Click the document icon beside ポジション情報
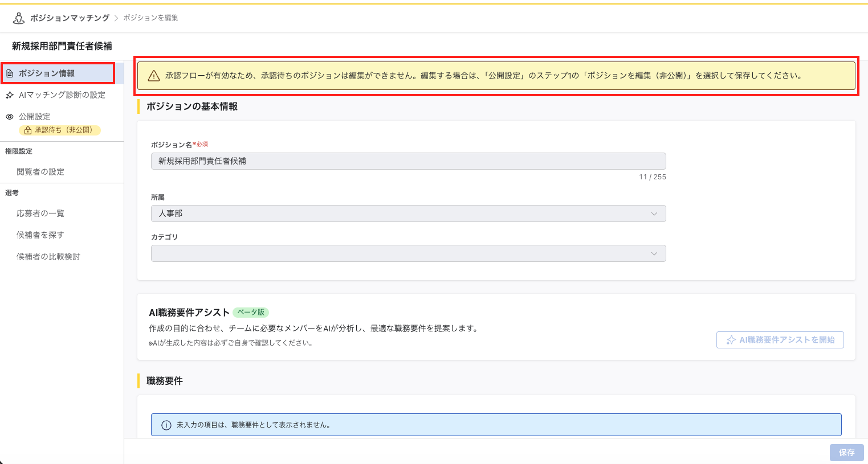Screen dimensions: 868x464 click(x=10, y=73)
